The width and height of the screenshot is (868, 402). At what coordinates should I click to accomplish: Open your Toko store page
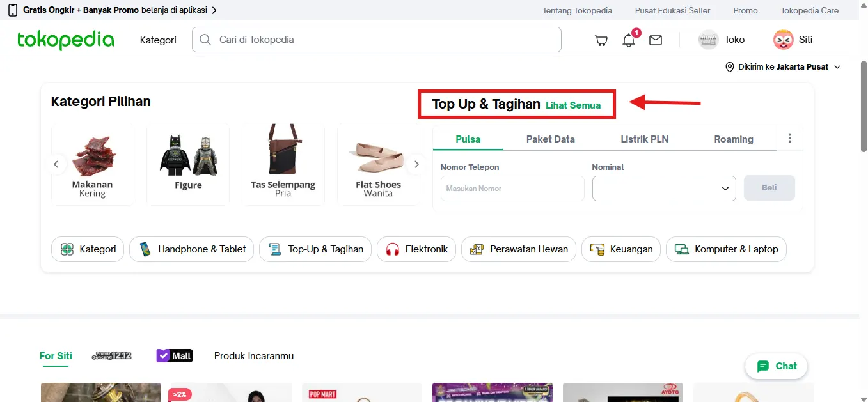(x=722, y=39)
